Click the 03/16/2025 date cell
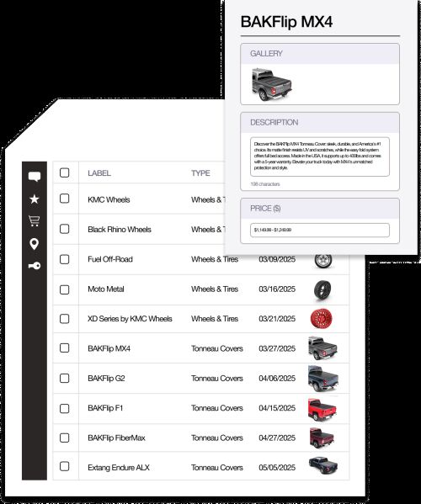This screenshot has width=421, height=504. [277, 289]
